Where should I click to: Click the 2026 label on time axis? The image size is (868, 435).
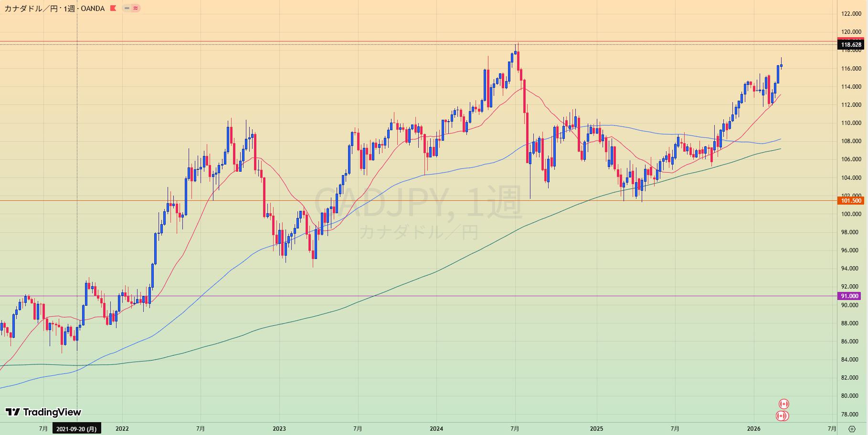coord(753,429)
